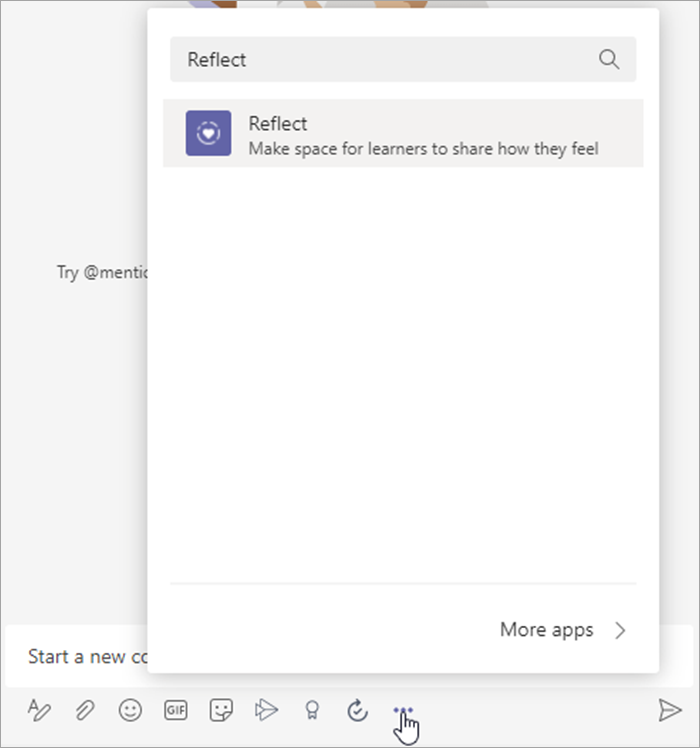Open the Approvals icon
This screenshot has width=700, height=748.
click(357, 710)
